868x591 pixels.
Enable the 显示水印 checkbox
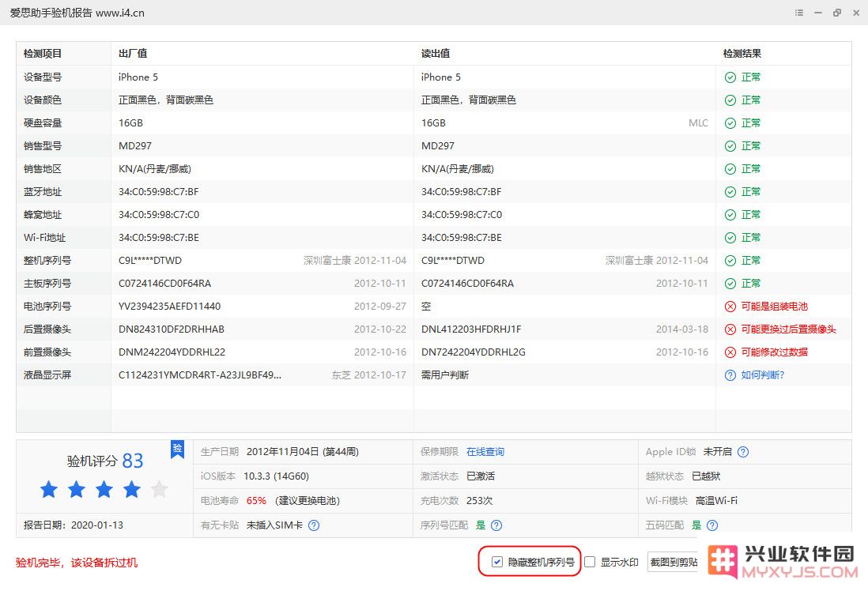click(x=590, y=563)
